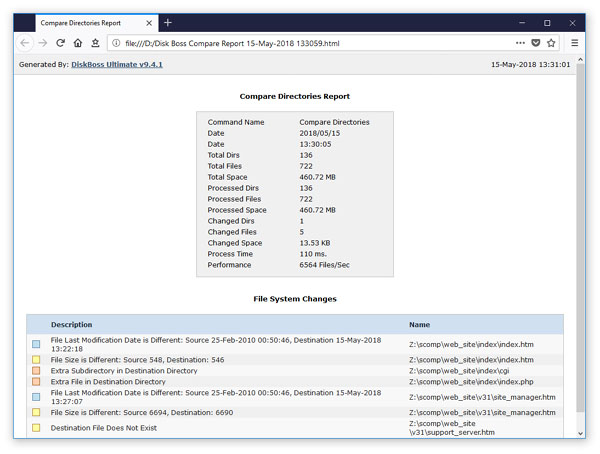Click 'Extra Subdirectory in Destination Directory' text
The width and height of the screenshot is (600, 454).
pyautogui.click(x=124, y=371)
